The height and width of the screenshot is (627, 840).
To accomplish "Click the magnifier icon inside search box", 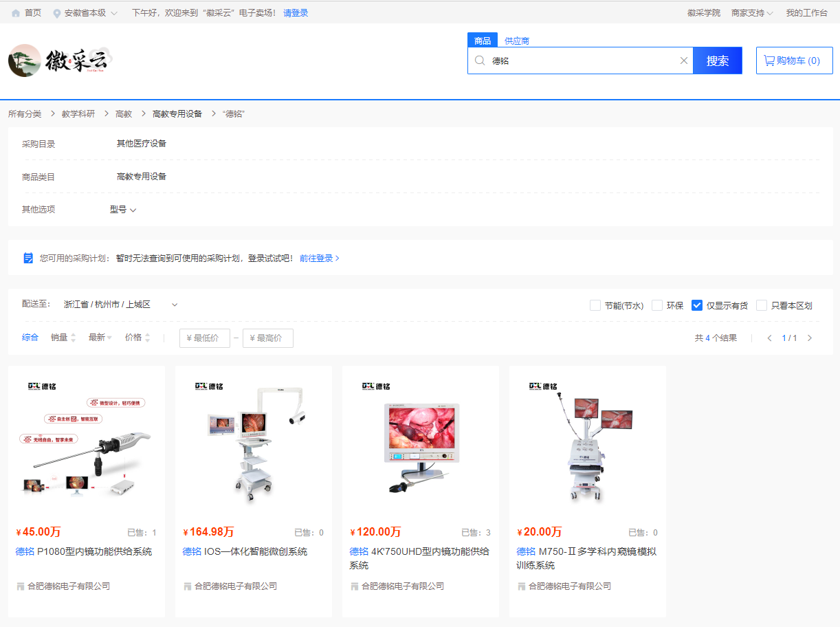I will pos(480,60).
